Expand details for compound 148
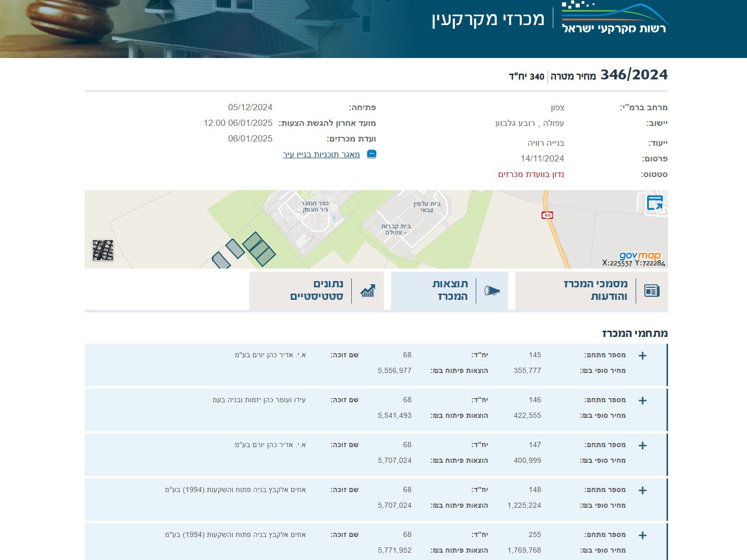Viewport: 747px width, 560px height. [x=642, y=490]
